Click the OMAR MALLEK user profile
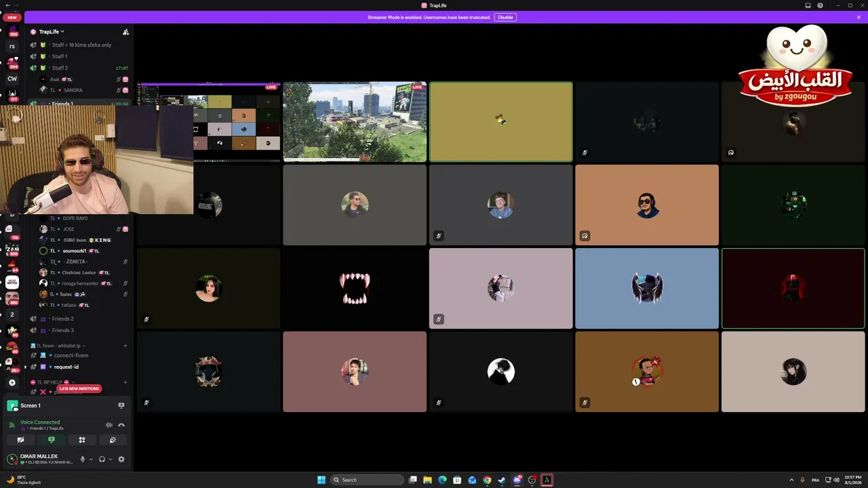 click(41, 459)
